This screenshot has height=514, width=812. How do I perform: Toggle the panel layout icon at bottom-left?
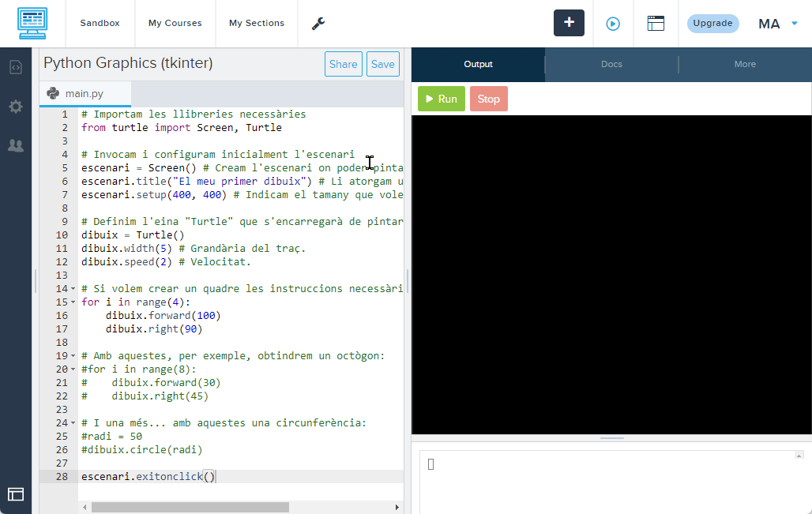16,494
